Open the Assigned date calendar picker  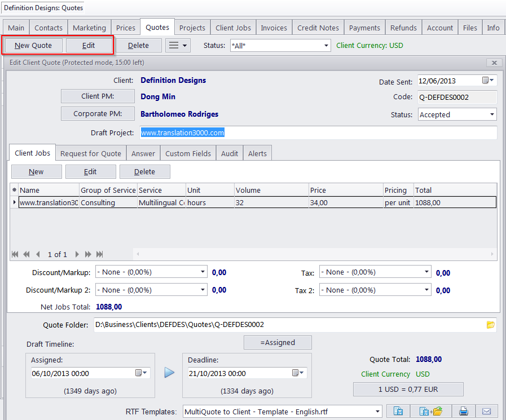click(x=141, y=373)
